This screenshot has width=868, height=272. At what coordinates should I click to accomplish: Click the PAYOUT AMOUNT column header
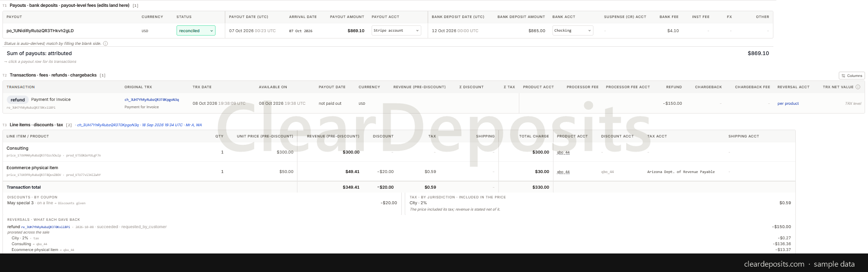[347, 17]
